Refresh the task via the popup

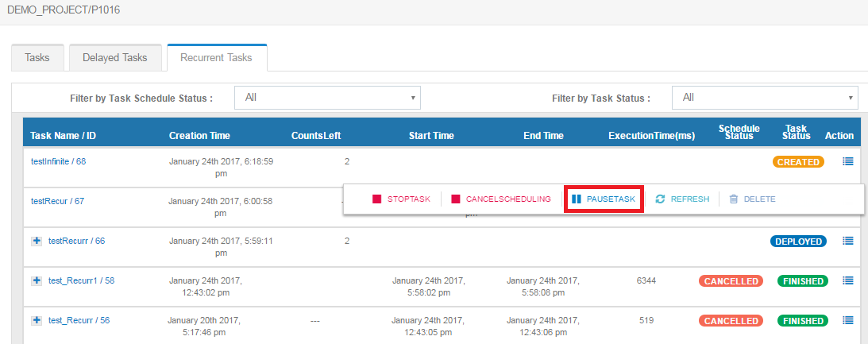pos(682,199)
